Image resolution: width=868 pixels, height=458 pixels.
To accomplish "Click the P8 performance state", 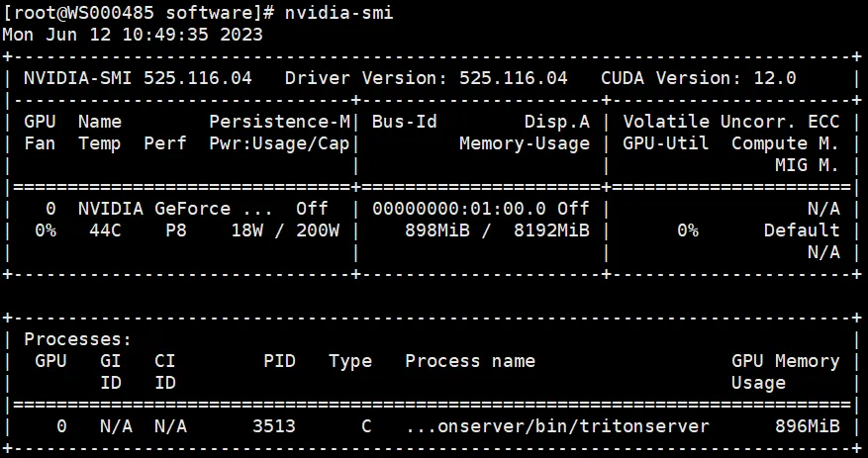I will (x=176, y=230).
